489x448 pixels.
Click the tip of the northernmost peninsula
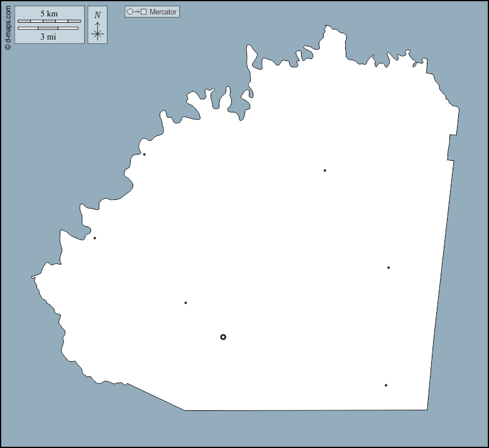click(328, 26)
